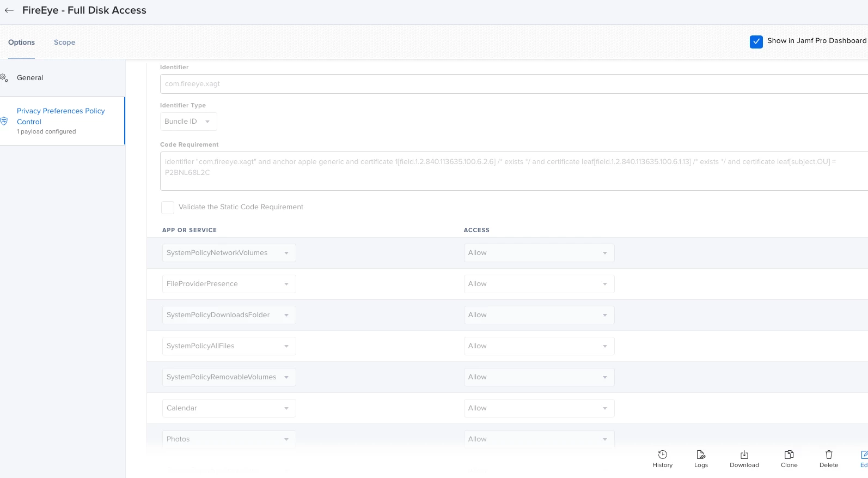Select Privacy Preferences Policy Control payload

tap(63, 121)
